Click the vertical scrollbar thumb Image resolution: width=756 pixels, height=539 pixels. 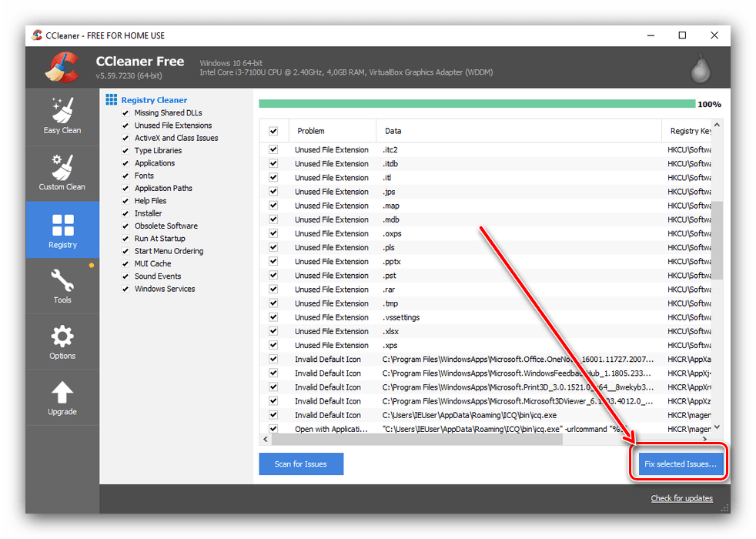717,240
